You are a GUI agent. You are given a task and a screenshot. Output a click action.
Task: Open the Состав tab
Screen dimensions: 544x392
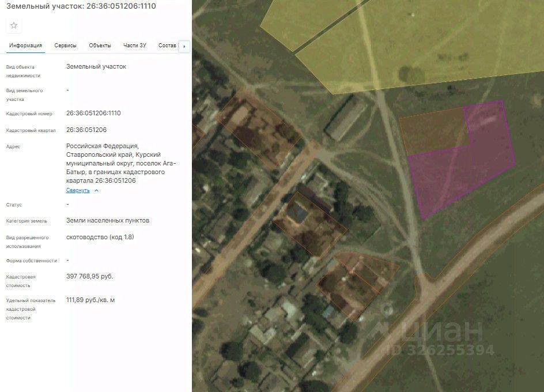[167, 46]
